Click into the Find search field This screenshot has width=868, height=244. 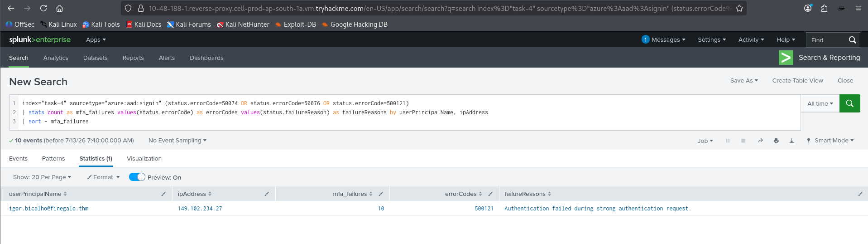(x=826, y=40)
